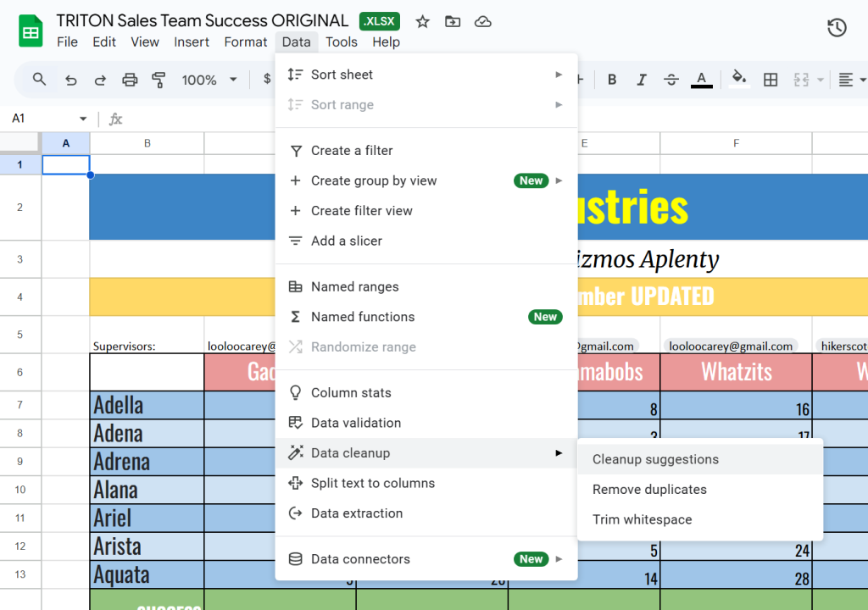
Task: Click the .XLSX file format badge
Action: (x=379, y=21)
